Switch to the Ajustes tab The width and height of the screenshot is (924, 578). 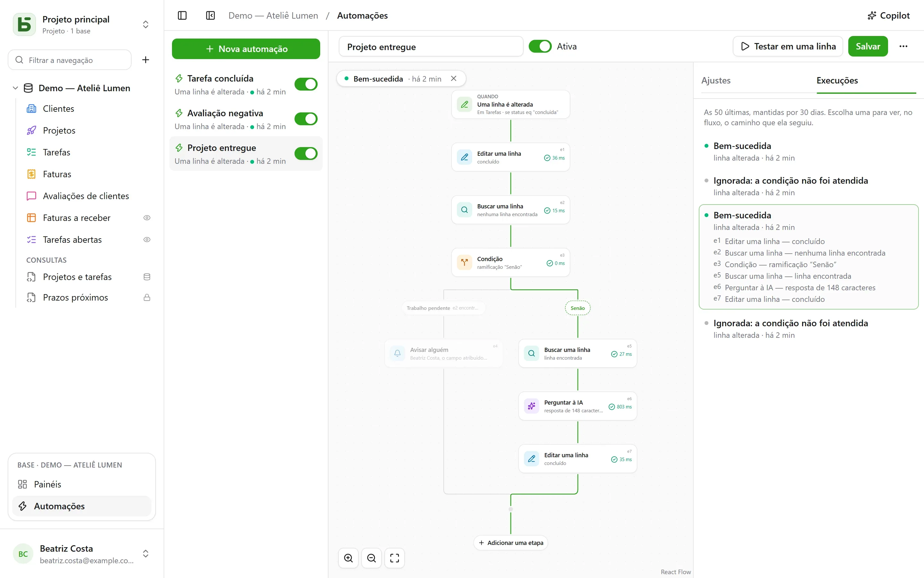pos(716,80)
